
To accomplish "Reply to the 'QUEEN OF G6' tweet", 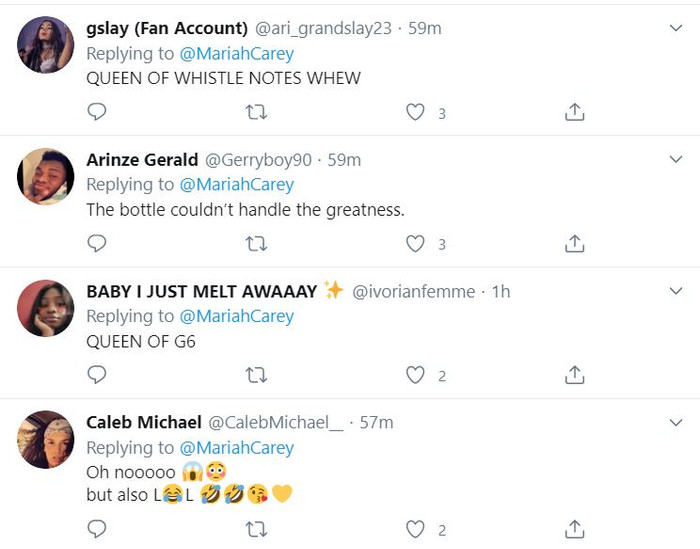I will point(97,375).
